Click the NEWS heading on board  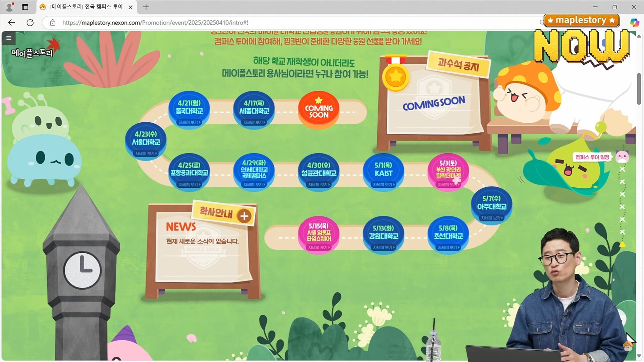181,227
